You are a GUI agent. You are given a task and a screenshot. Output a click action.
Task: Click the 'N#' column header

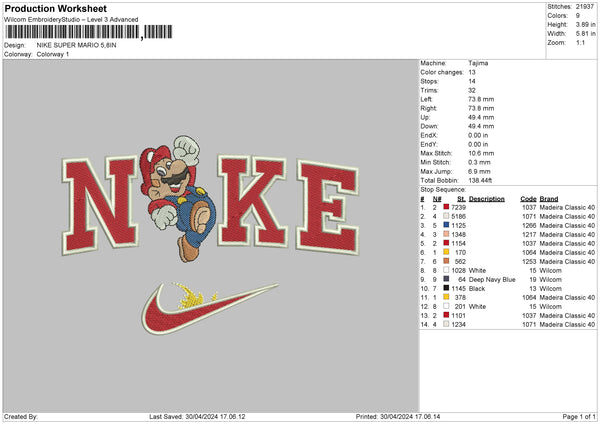click(437, 199)
